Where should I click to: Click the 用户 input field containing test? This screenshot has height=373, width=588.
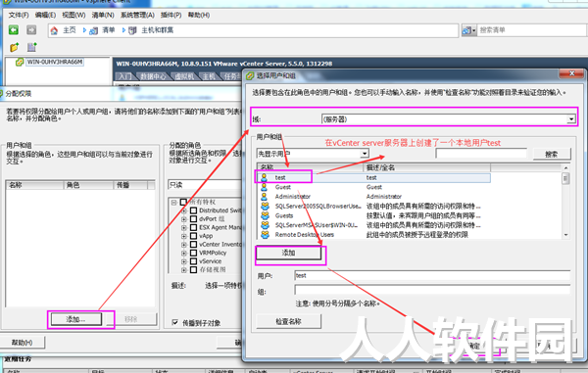(432, 276)
